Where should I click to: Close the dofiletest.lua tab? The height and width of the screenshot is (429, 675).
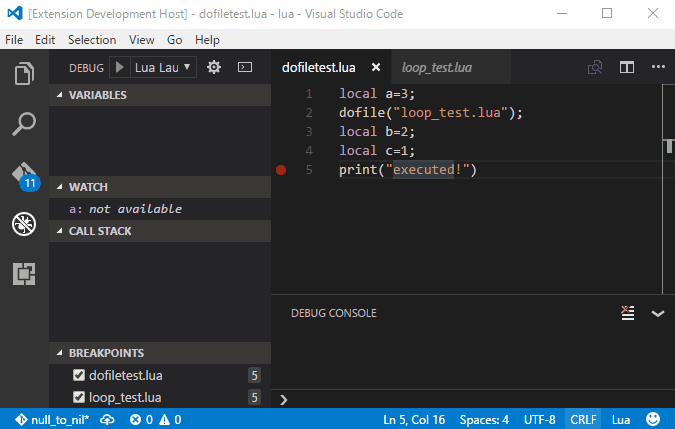(376, 67)
